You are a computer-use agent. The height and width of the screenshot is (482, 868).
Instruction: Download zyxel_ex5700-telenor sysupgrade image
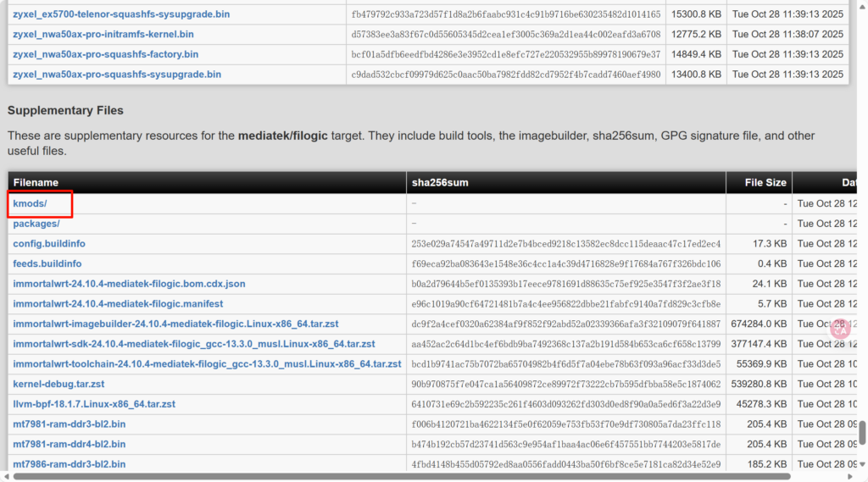click(x=121, y=14)
